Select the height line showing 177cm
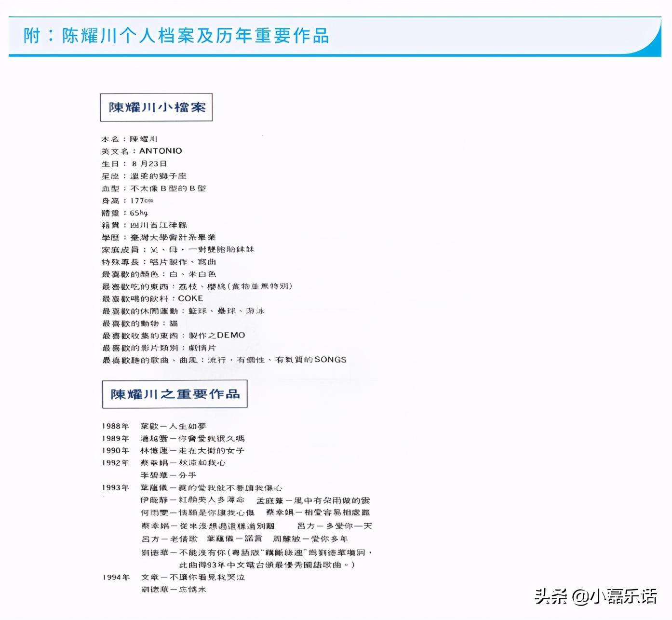 [x=127, y=201]
